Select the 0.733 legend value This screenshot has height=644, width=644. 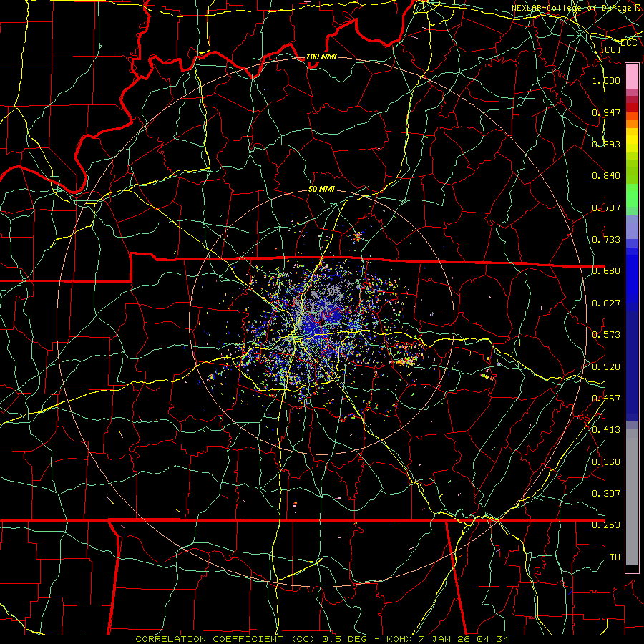(606, 239)
